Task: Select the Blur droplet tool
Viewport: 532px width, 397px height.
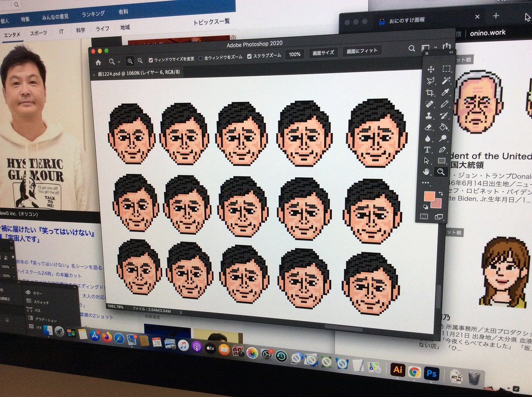Action: (x=428, y=139)
